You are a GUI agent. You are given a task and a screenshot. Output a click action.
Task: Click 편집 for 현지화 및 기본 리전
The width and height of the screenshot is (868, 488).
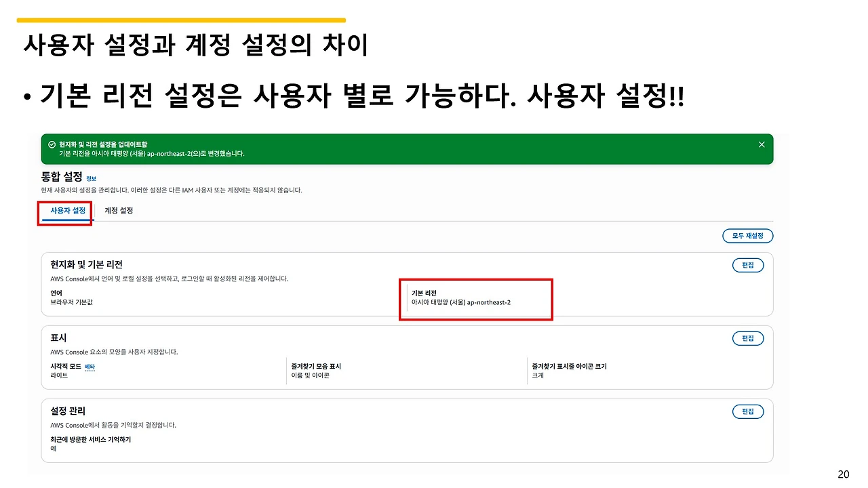pyautogui.click(x=748, y=265)
